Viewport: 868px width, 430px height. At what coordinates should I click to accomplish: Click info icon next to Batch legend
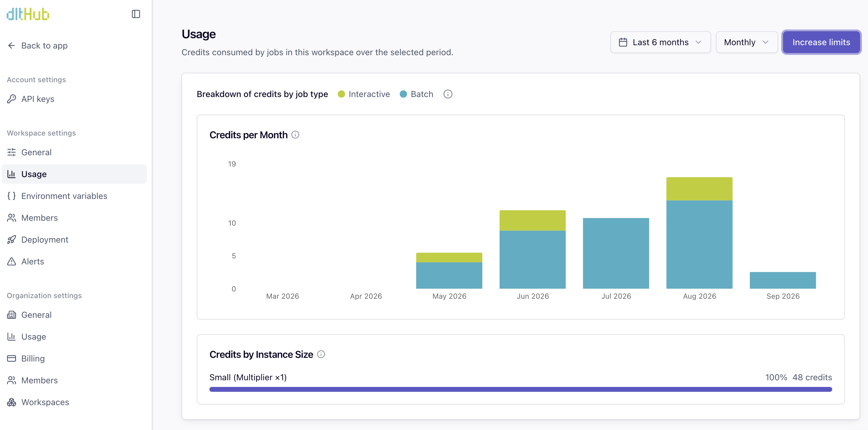[x=448, y=94]
